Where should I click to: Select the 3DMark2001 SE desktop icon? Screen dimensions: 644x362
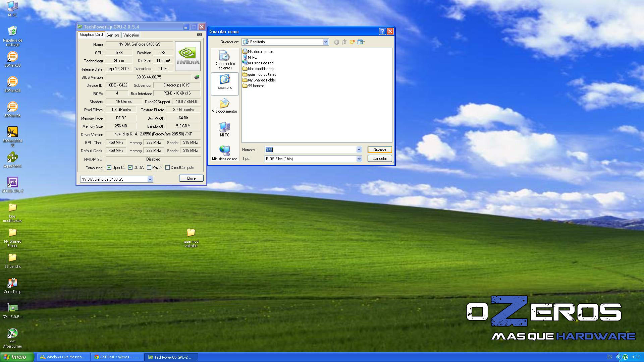12,137
